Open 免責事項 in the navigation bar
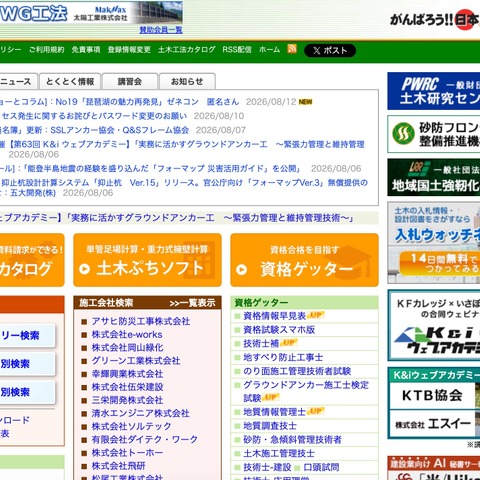 [86, 50]
